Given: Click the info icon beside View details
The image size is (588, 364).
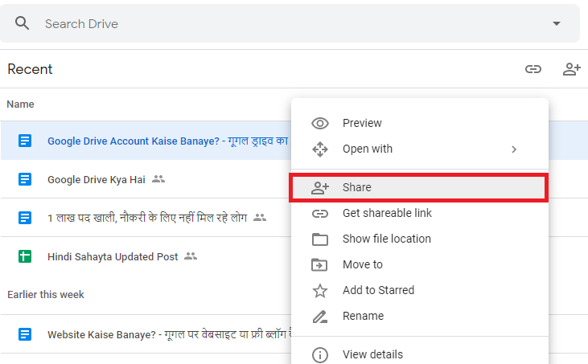Looking at the screenshot, I should 320,355.
